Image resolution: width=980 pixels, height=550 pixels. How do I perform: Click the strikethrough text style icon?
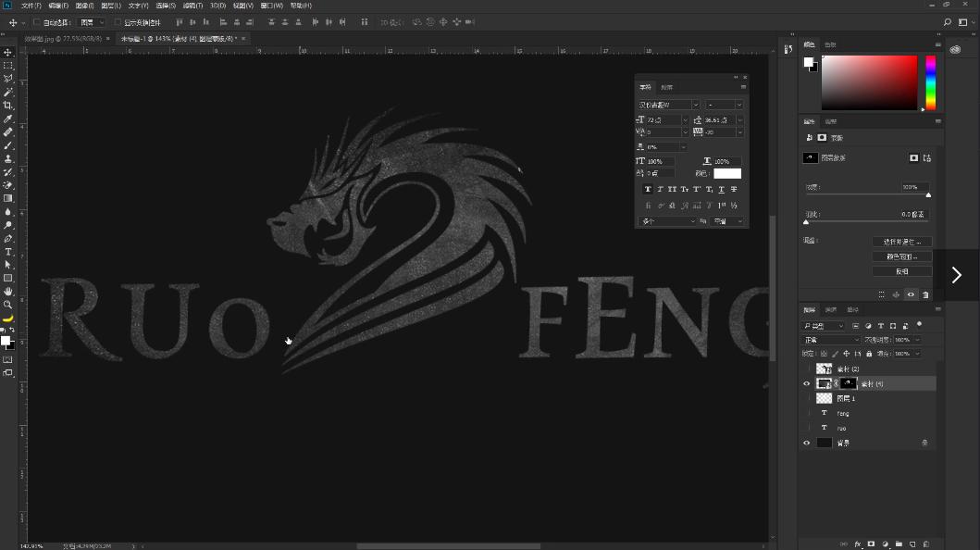[734, 190]
